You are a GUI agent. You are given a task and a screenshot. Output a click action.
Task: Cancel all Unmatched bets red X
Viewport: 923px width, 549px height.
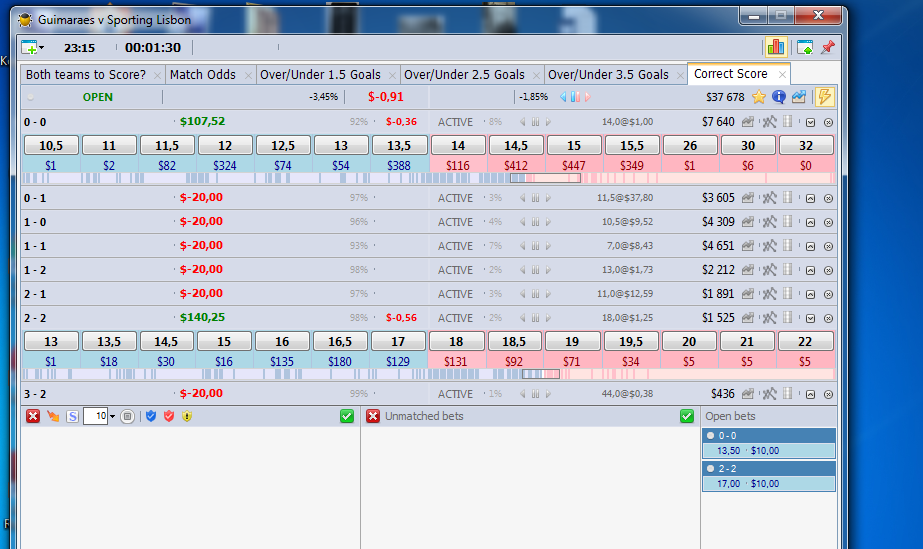pos(373,417)
